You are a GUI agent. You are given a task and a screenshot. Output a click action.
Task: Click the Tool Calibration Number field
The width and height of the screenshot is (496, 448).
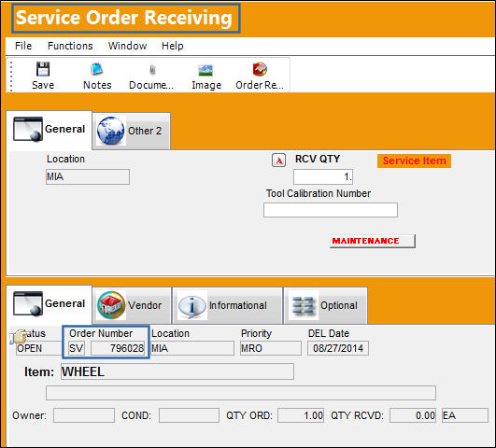331,210
